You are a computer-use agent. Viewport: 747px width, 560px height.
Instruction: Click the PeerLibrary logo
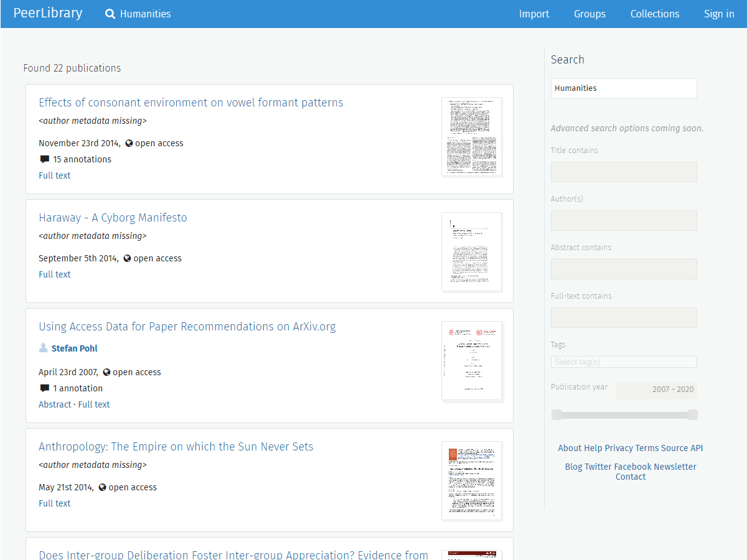pos(48,13)
